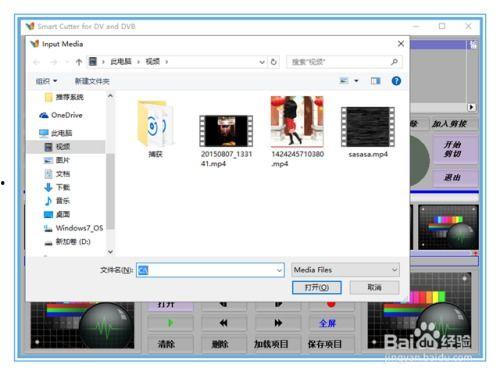
Task: Refresh the folder view
Action: [x=274, y=62]
